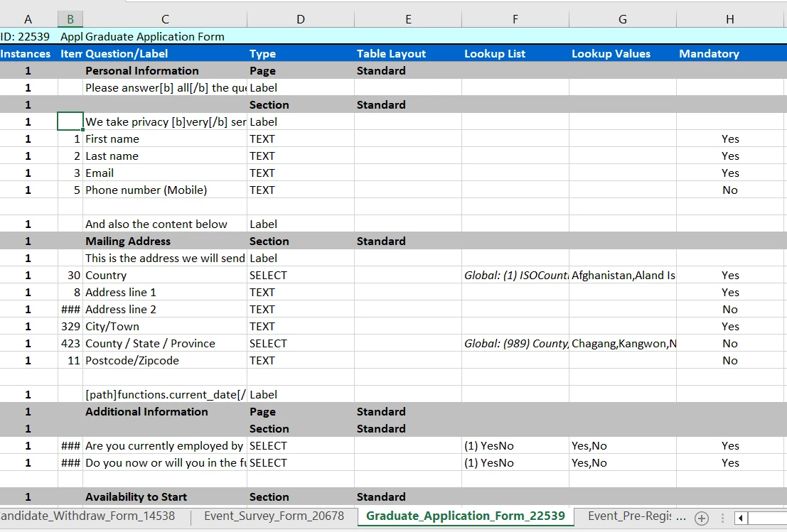
Task: Click the 'County / State / Province' cell
Action: 165,344
